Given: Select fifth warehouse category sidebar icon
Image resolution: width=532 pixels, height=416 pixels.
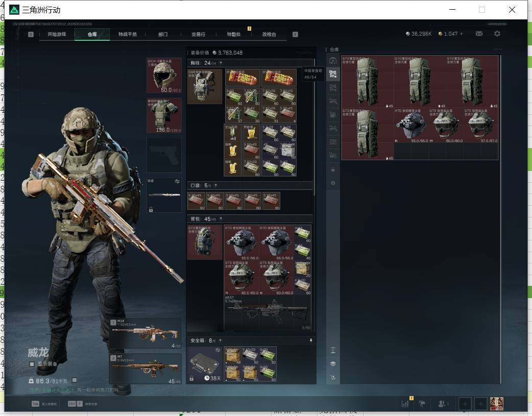Looking at the screenshot, I should [x=333, y=115].
